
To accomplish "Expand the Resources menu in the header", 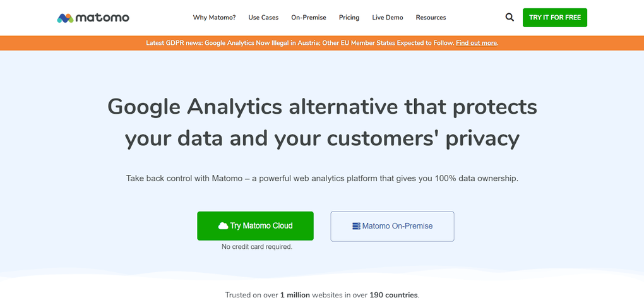I will coord(431,18).
